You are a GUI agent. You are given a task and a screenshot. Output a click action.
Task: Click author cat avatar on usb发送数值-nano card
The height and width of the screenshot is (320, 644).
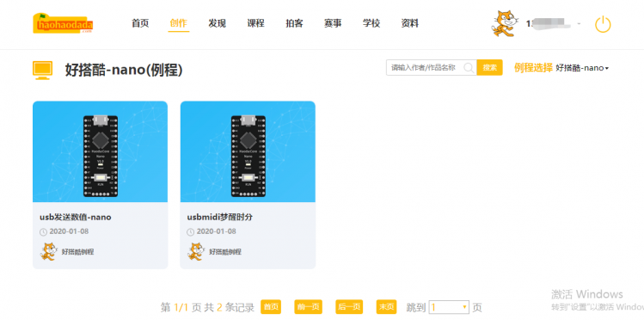point(48,251)
